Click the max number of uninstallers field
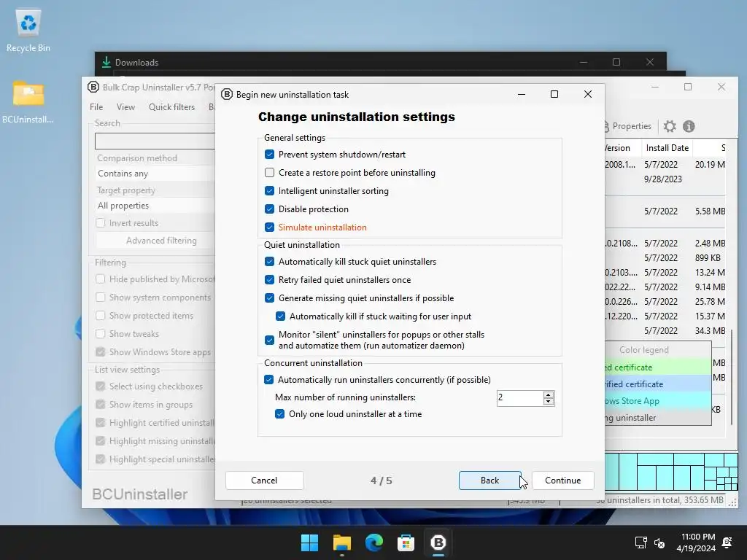 (519, 398)
